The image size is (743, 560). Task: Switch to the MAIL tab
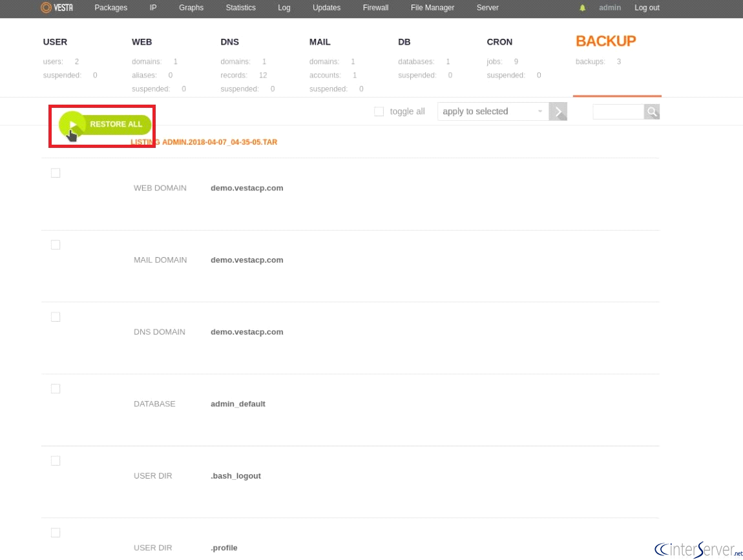click(320, 42)
